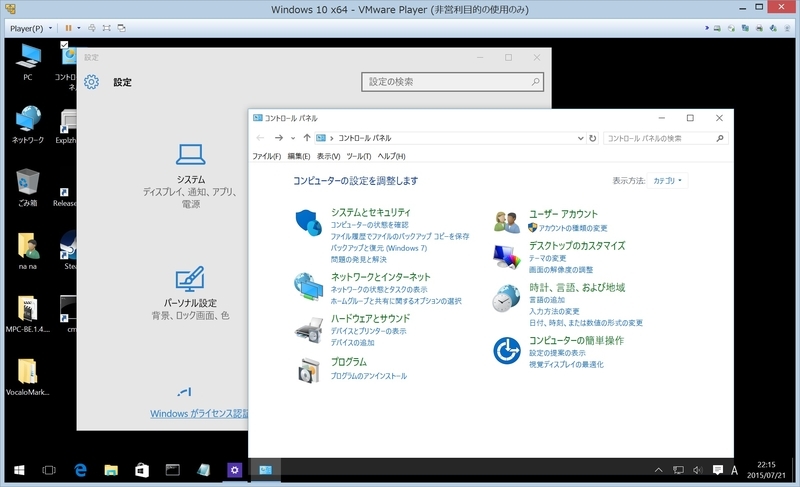Screen dimensions: 800x487
Task: Open 表示(V) menu
Action: [x=328, y=156]
